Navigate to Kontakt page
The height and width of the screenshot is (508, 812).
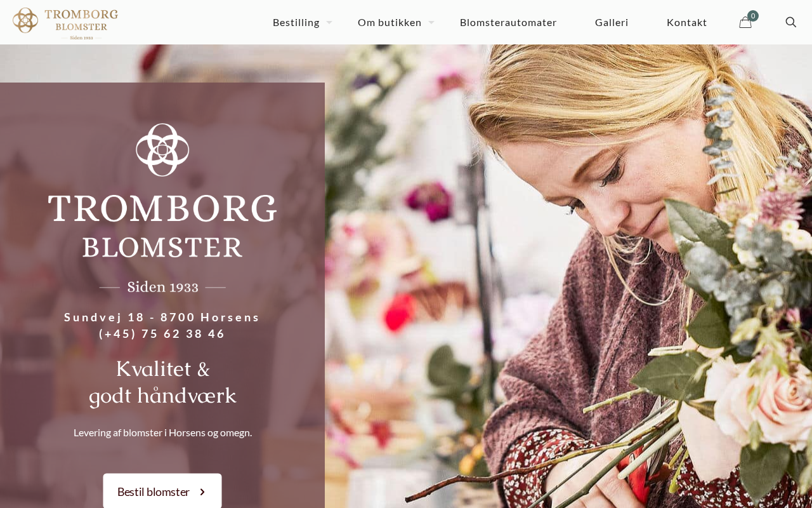tap(687, 22)
